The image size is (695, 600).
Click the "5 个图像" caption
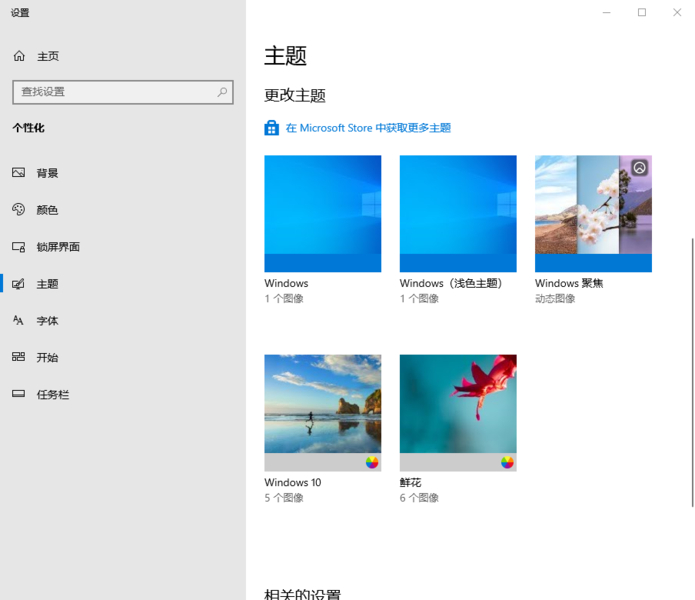tap(284, 498)
